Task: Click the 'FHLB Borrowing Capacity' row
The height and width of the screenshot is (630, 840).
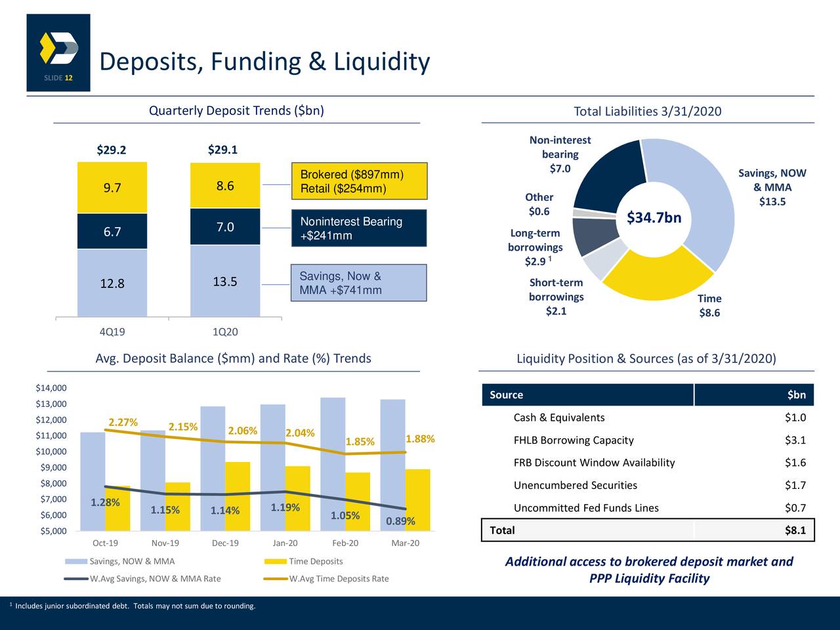Action: (x=648, y=440)
